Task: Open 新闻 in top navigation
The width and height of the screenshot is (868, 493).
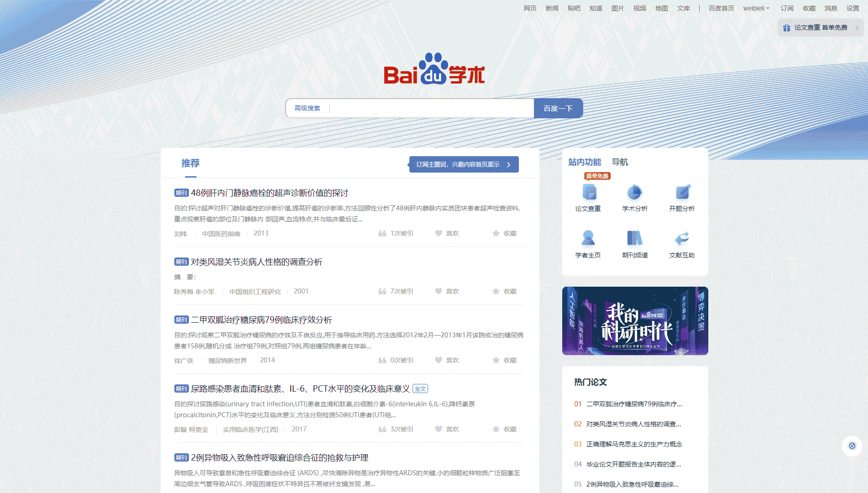Action: [552, 8]
